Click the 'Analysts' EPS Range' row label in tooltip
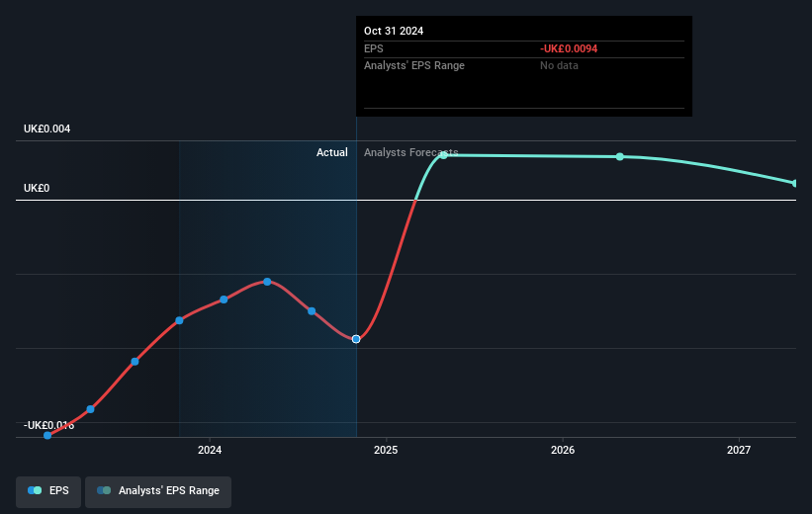 [x=414, y=66]
